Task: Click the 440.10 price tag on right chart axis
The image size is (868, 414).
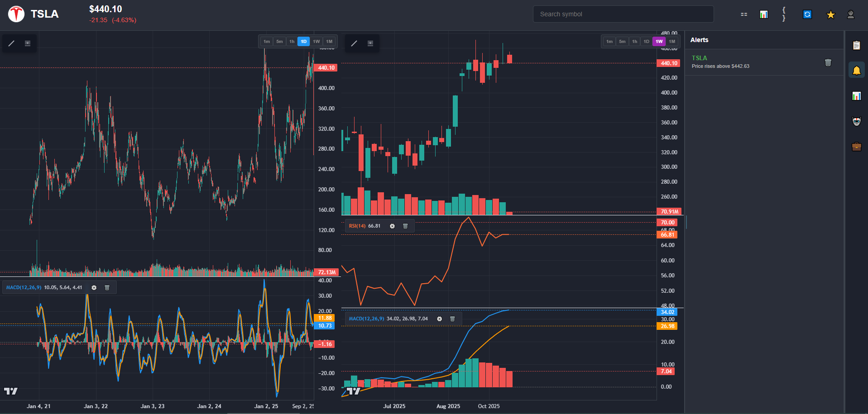Action: pyautogui.click(x=668, y=63)
